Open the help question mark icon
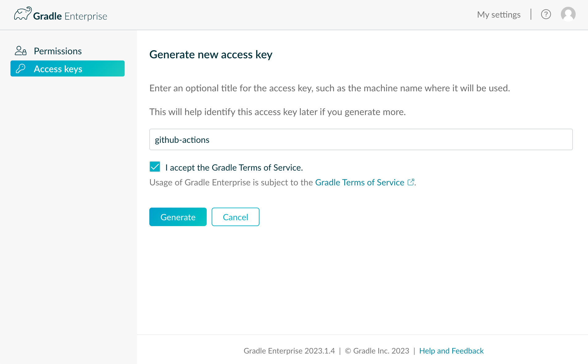 546,14
